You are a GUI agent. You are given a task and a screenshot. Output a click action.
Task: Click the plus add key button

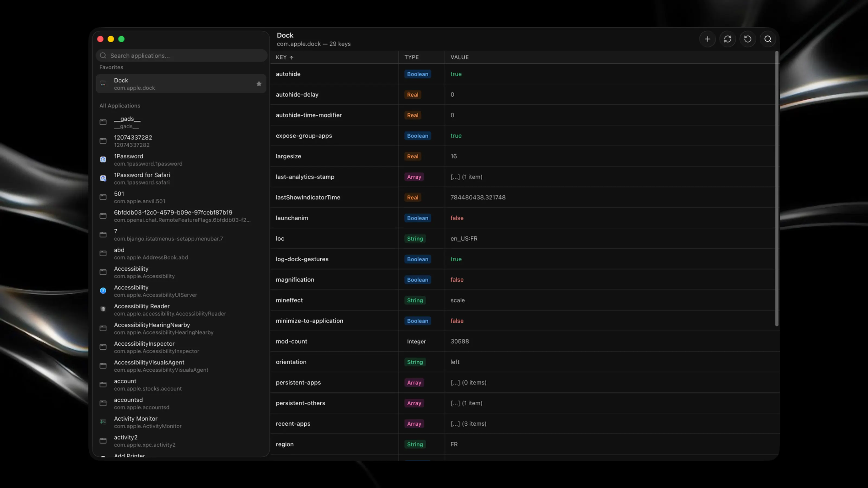click(x=707, y=39)
